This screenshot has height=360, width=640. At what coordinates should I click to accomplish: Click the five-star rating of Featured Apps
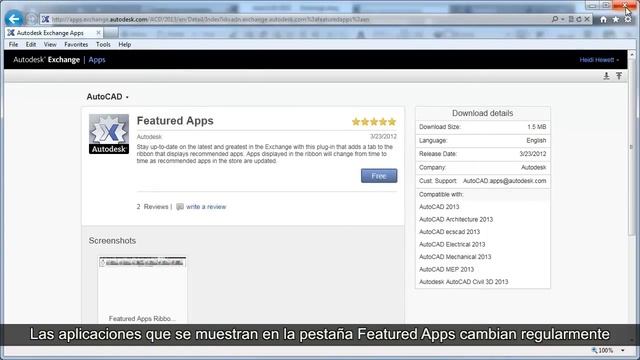coord(374,122)
